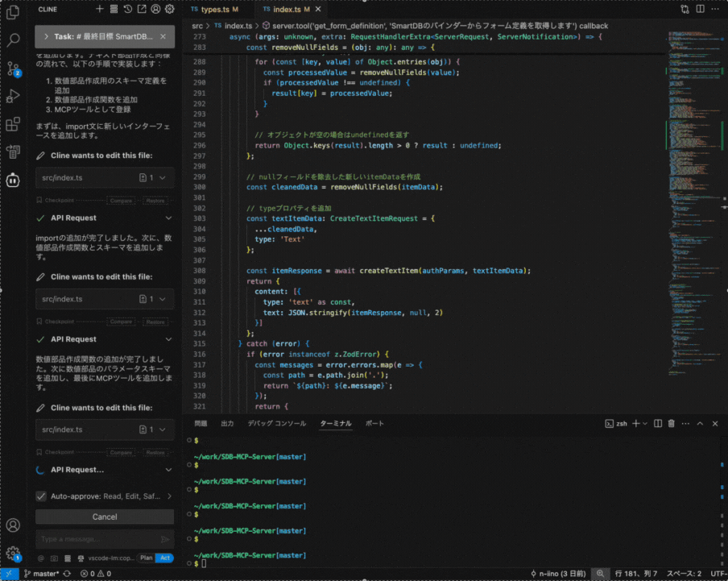Click the server.tool breadcrumb segment
The image size is (728, 581).
[x=435, y=26]
